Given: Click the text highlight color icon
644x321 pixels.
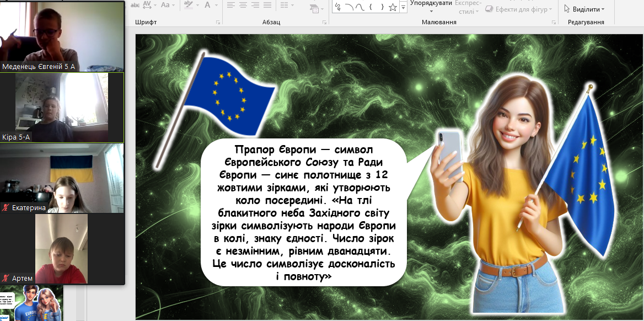Looking at the screenshot, I should (x=189, y=5).
